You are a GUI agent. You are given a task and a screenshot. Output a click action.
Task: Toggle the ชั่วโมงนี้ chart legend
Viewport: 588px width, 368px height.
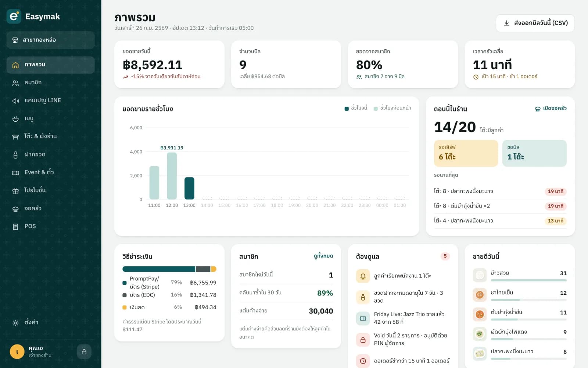356,108
